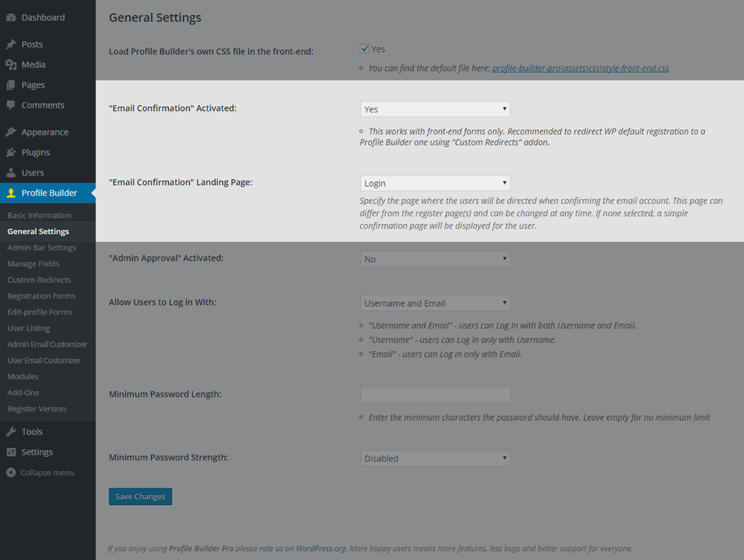This screenshot has height=560, width=744.
Task: Expand the Admin Approval Activated dropdown
Action: (435, 259)
